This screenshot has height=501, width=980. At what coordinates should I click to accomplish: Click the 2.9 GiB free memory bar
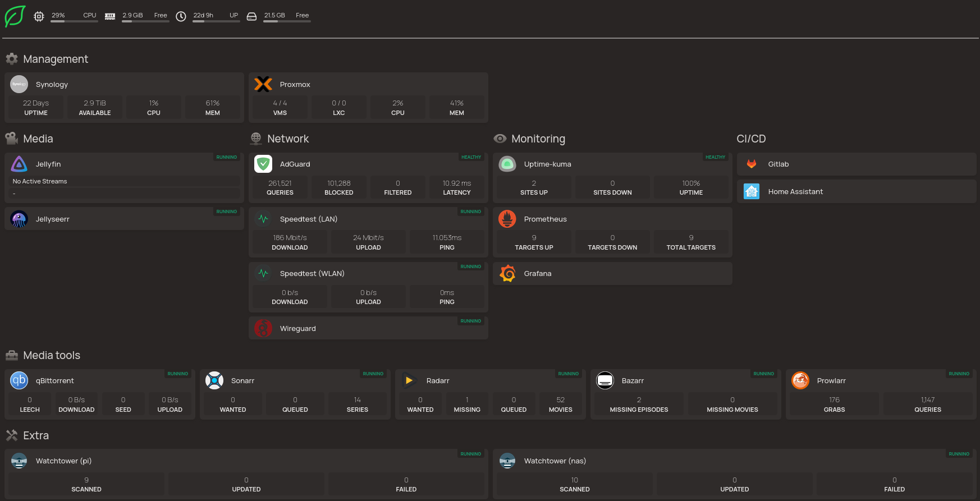(x=145, y=21)
